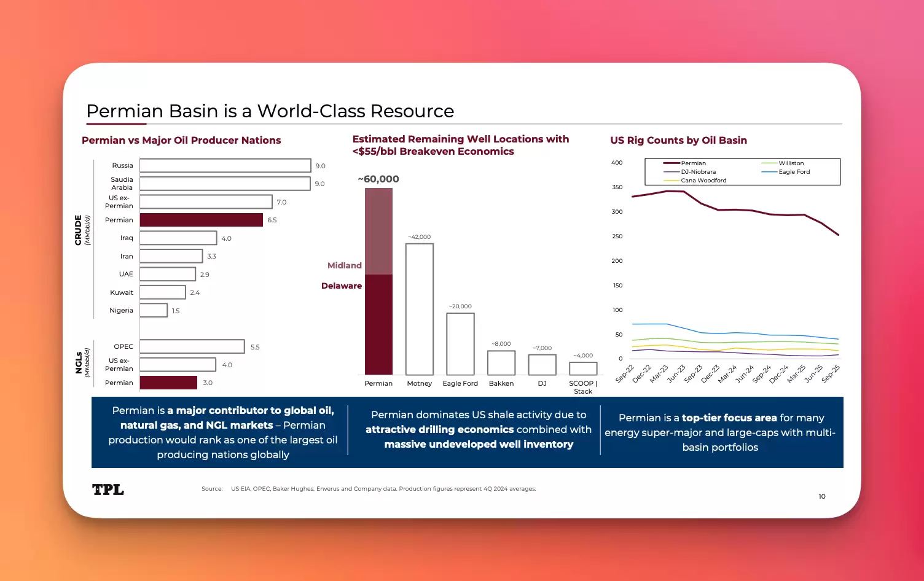Open the slide title Permian Basin is a World-Class Resource
The image size is (924, 581).
(270, 111)
